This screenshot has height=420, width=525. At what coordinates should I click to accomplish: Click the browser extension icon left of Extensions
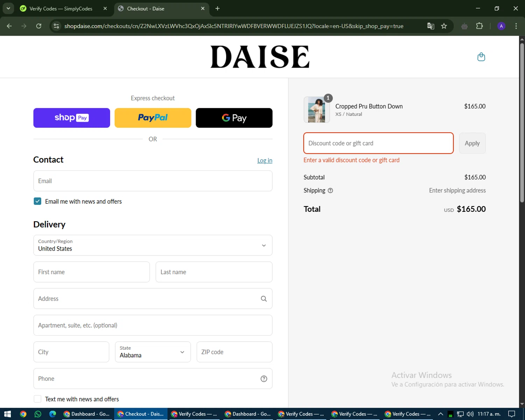464,26
